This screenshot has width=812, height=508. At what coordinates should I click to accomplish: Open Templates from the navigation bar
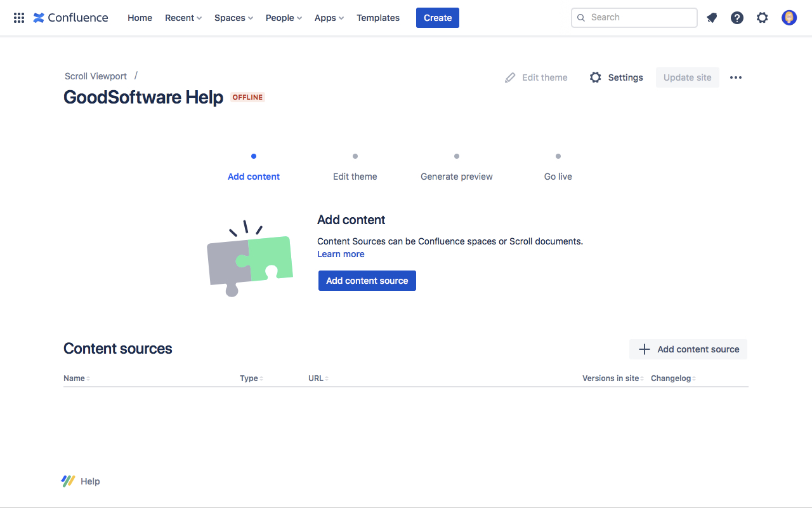coord(378,18)
